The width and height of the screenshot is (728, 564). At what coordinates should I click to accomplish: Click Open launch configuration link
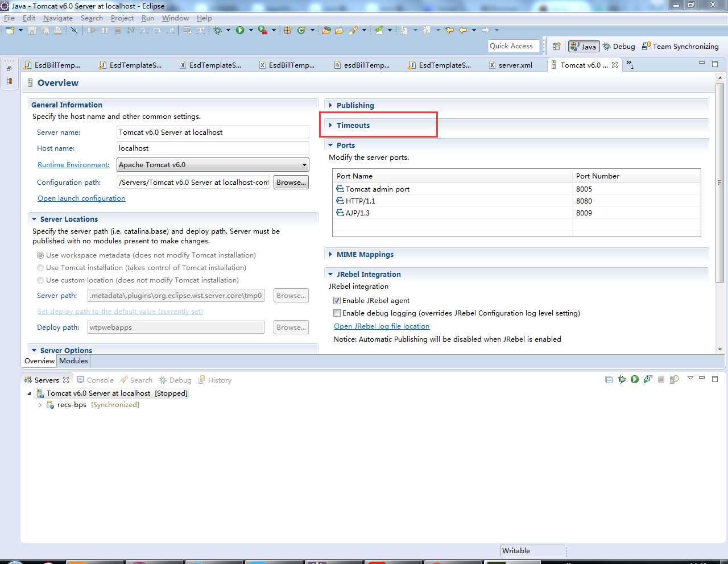coord(81,198)
